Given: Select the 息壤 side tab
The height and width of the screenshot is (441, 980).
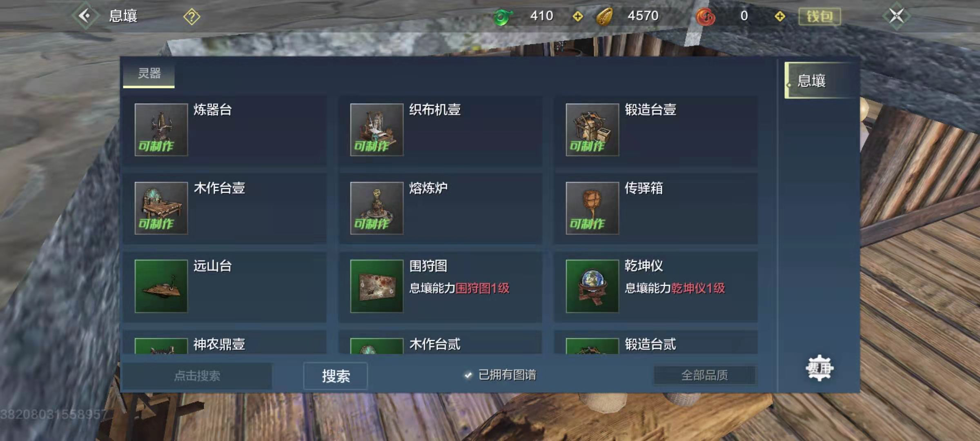Looking at the screenshot, I should pos(820,80).
